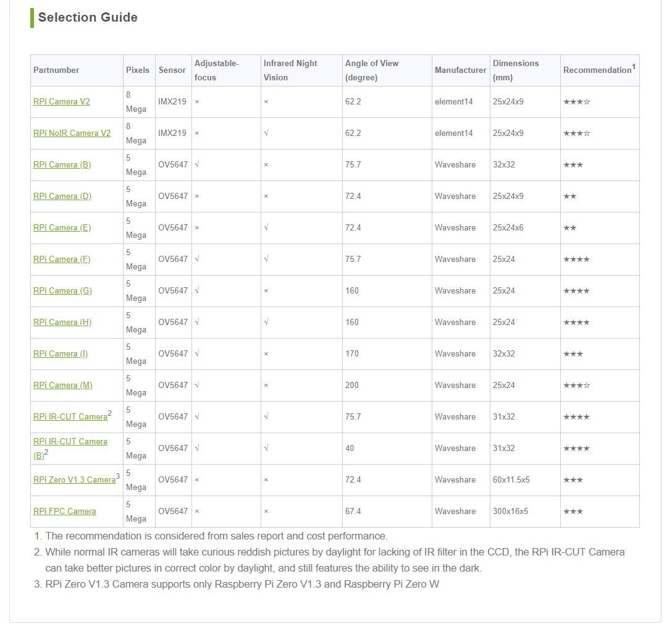Viewport: 672px width, 629px height.
Task: Open the RPi IR-CUT Camera (B) link
Action: 70,442
